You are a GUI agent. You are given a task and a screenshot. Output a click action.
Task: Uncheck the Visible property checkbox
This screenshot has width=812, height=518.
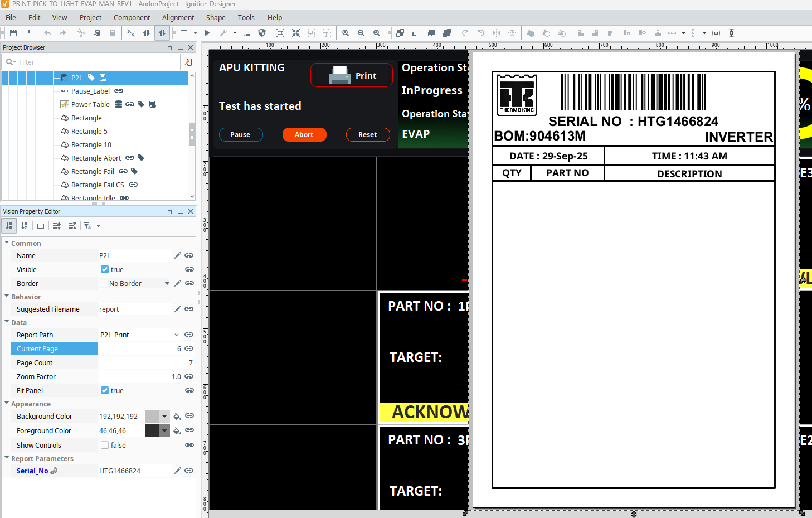click(x=105, y=269)
